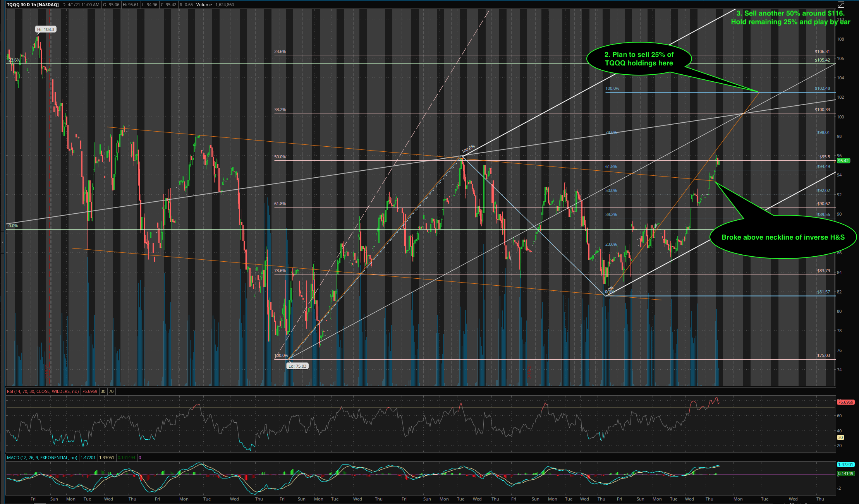Click the $102.48 Fibonacci level label
The height and width of the screenshot is (504, 859).
822,88
